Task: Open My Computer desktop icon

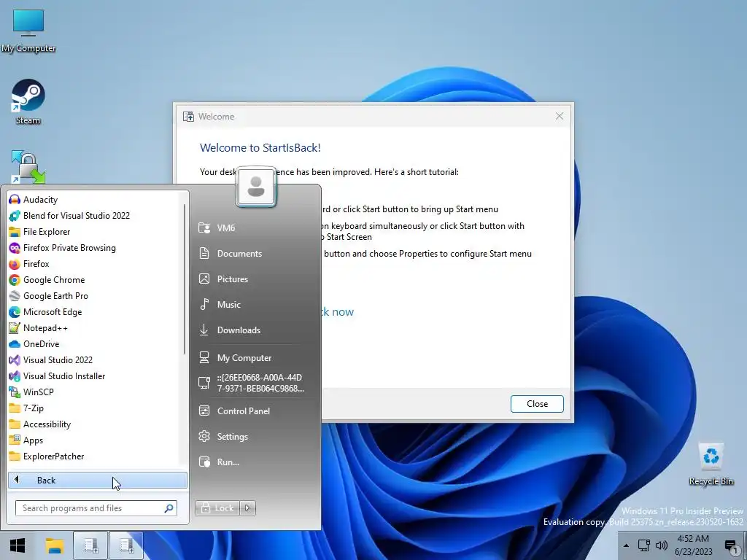Action: pyautogui.click(x=28, y=31)
